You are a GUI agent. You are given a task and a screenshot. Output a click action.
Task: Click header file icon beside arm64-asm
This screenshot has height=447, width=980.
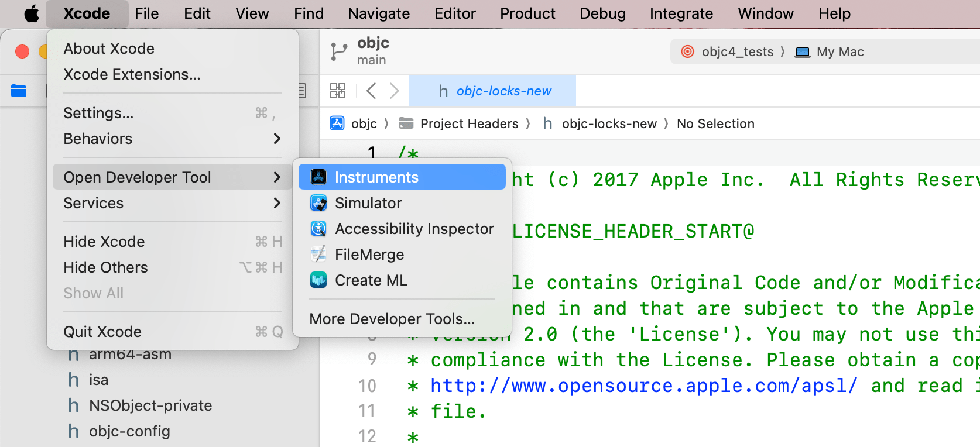point(74,355)
